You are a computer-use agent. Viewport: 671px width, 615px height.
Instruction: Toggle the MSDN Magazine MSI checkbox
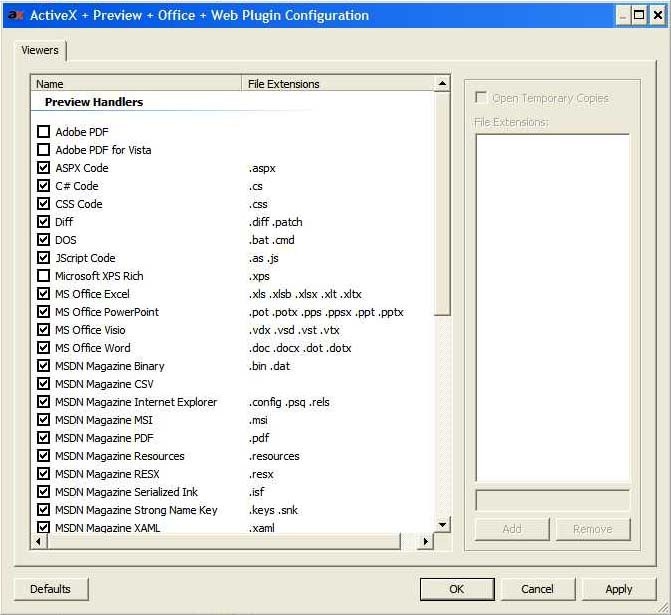click(x=43, y=419)
